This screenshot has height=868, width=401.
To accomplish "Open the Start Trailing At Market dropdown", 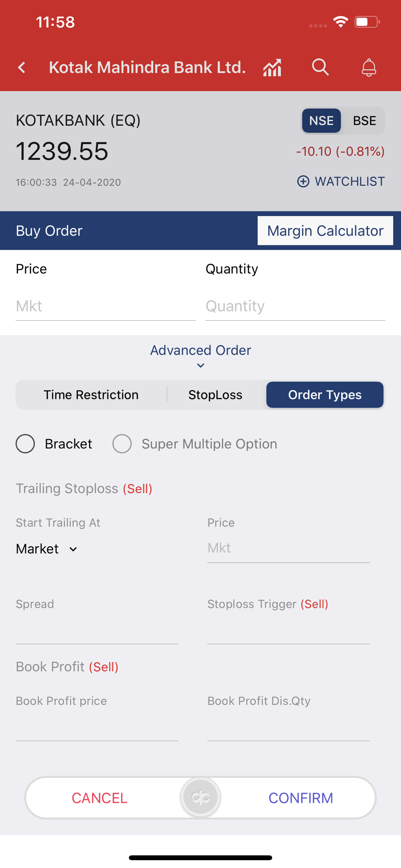I will point(47,549).
